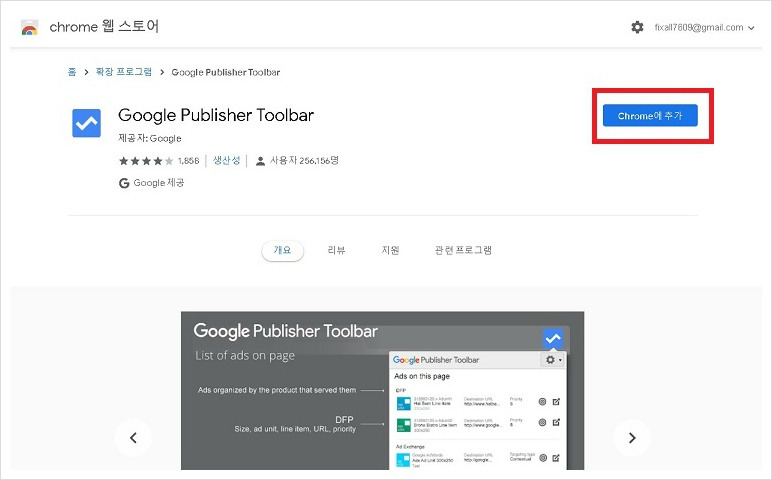Click the Google G logo next to Google 제공

[x=124, y=183]
